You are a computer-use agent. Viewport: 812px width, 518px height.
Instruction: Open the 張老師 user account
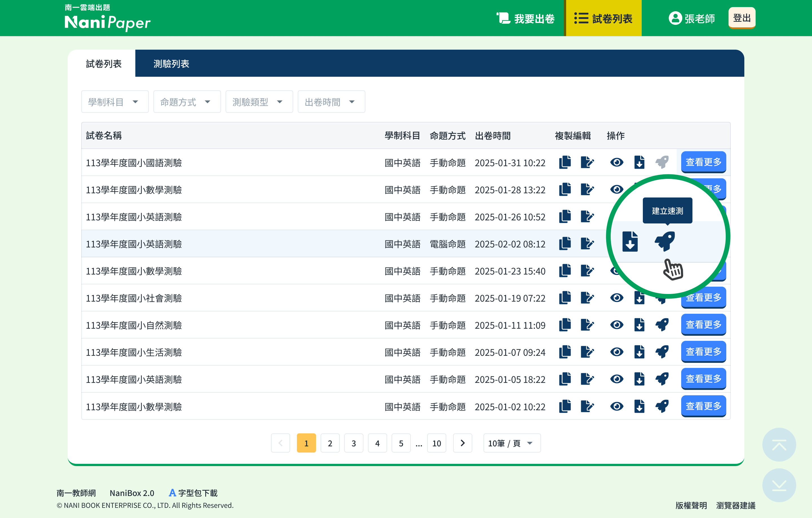tap(692, 18)
